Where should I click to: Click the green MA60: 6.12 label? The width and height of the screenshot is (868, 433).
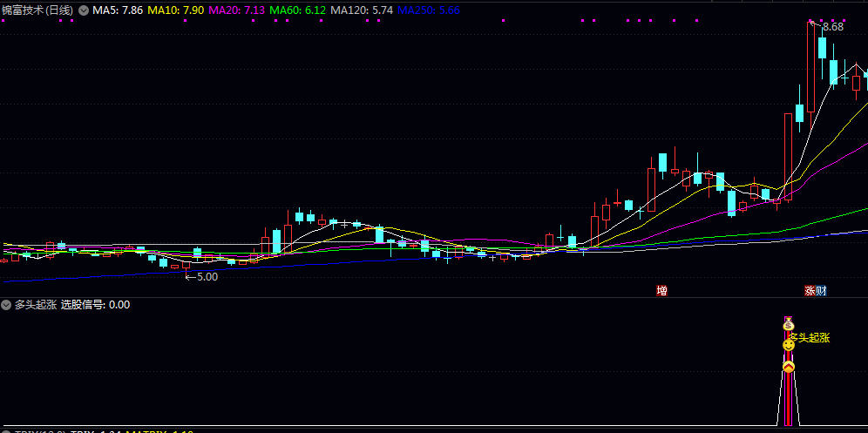pyautogui.click(x=297, y=10)
